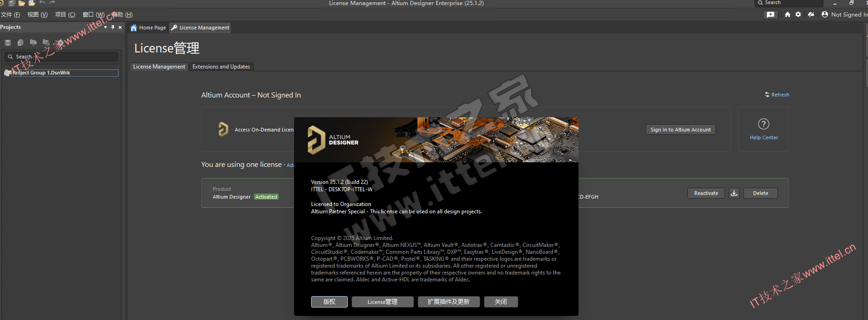Click the Project Group 1.DsnWrk icon
The image size is (868, 320).
click(x=7, y=73)
